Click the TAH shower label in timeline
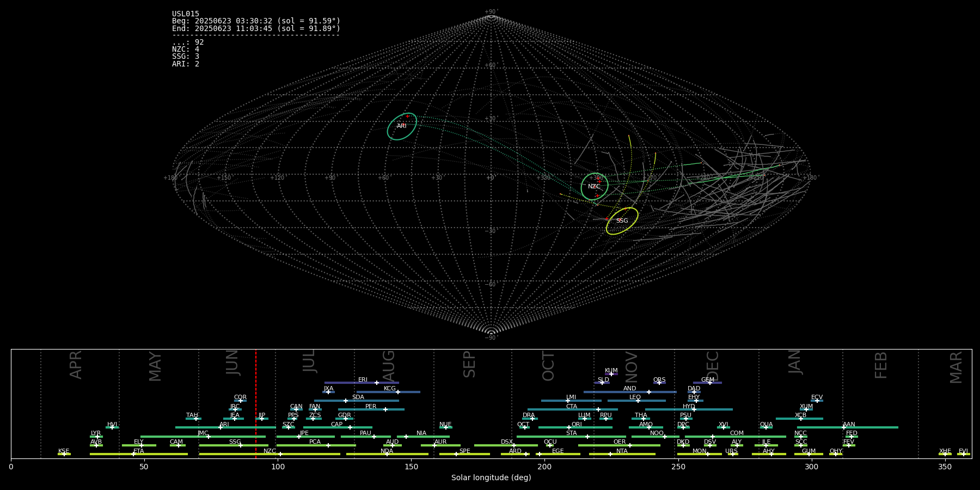980x490 pixels. (x=192, y=415)
